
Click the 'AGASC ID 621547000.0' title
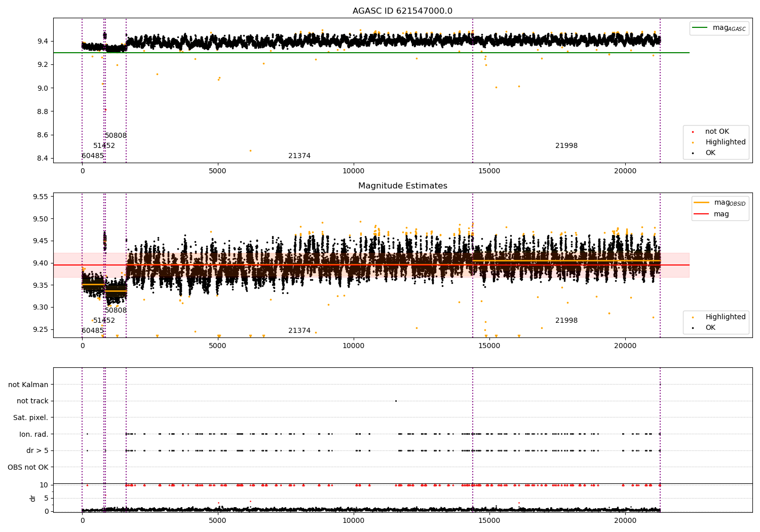coord(403,11)
